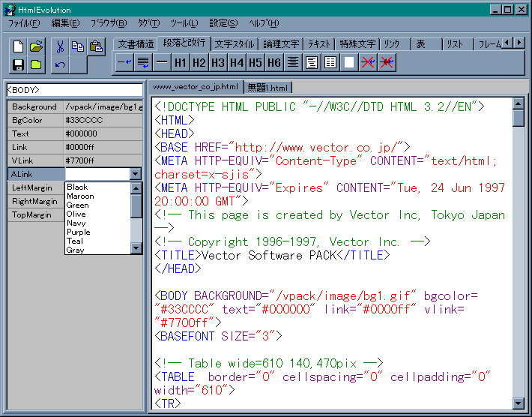
Task: Insert horizontal rule with the line icon
Action: (162, 62)
